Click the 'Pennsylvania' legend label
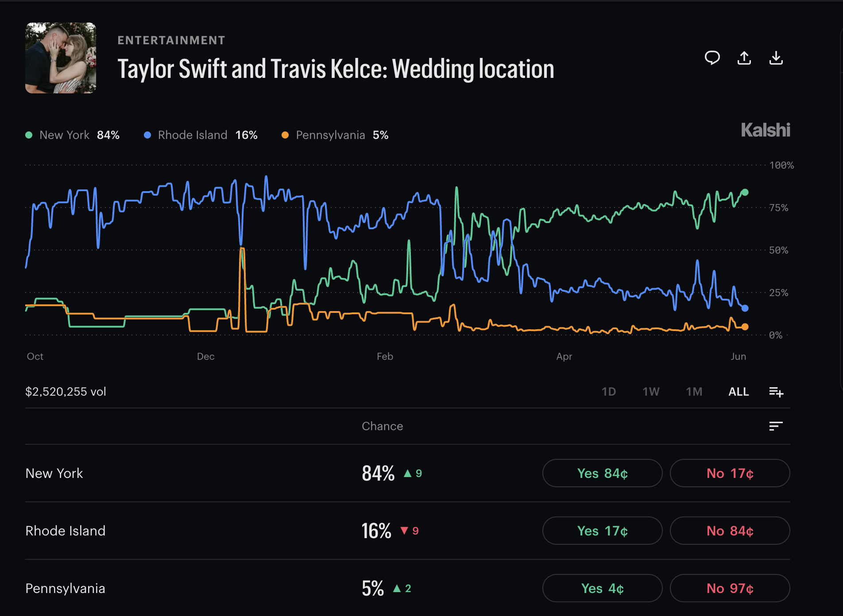This screenshot has width=843, height=616. [x=330, y=135]
